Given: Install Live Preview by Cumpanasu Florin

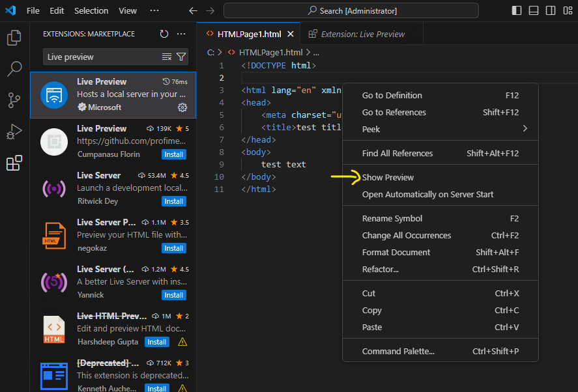Looking at the screenshot, I should point(174,154).
